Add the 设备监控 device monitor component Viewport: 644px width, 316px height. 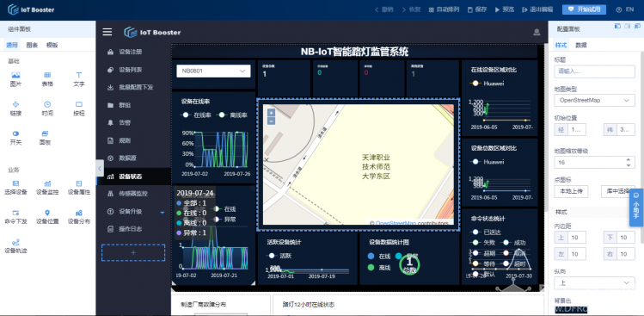47,187
